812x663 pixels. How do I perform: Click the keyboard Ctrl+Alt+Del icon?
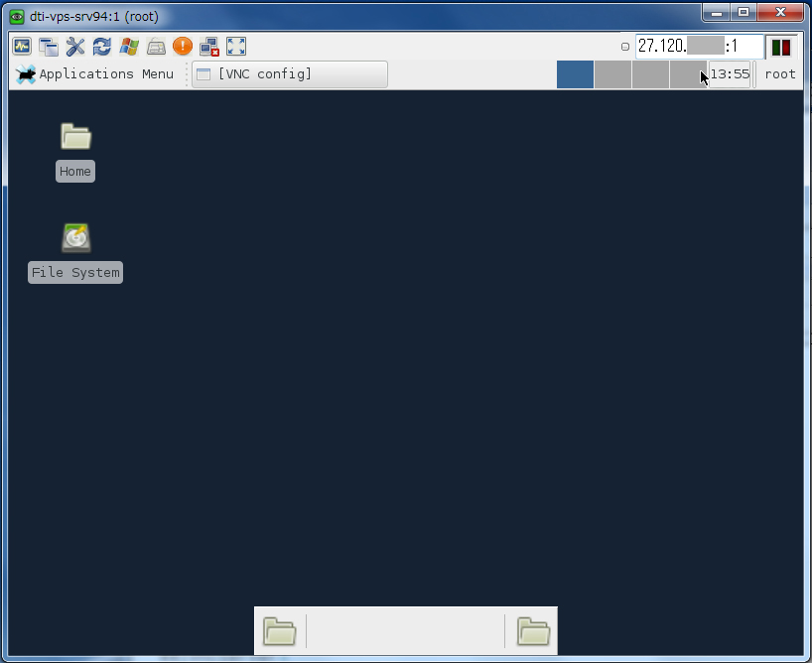156,47
